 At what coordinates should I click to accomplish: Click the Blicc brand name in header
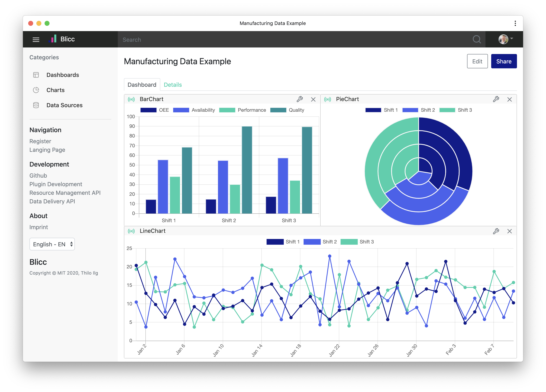(x=68, y=39)
